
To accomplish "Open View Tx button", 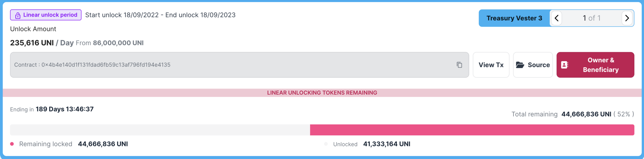I will 491,65.
